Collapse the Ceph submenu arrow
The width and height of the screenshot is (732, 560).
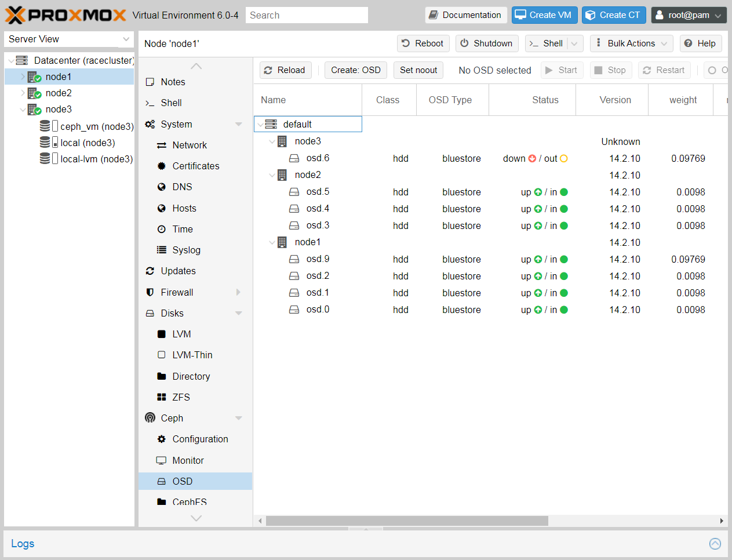click(239, 418)
